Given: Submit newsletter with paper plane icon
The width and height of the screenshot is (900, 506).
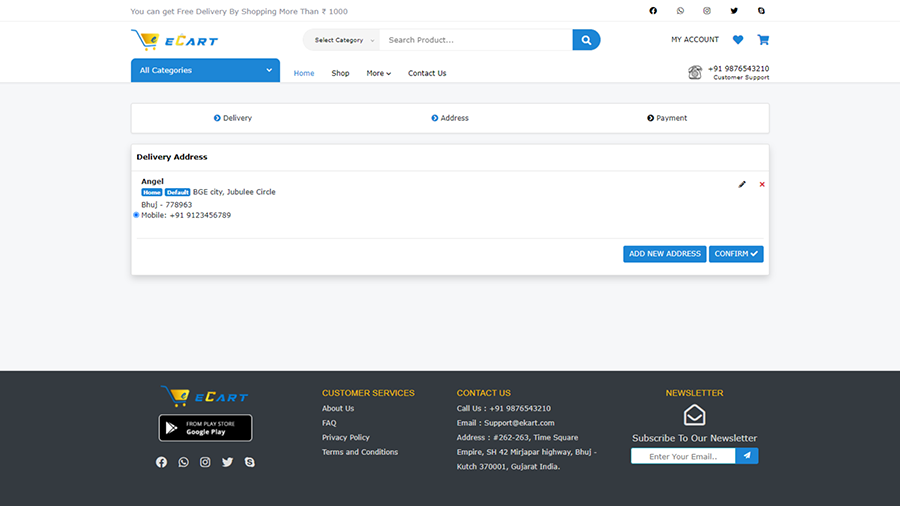Looking at the screenshot, I should pyautogui.click(x=747, y=456).
